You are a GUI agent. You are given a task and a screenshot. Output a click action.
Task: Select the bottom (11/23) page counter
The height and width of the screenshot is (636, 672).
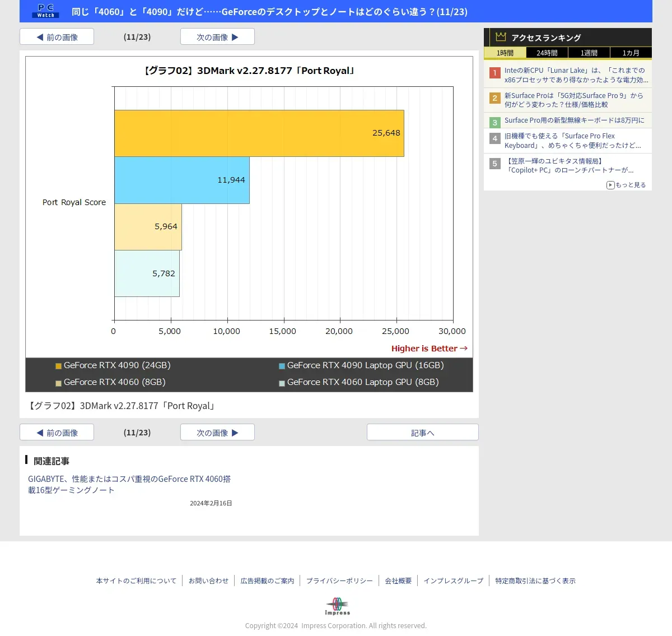[137, 433]
